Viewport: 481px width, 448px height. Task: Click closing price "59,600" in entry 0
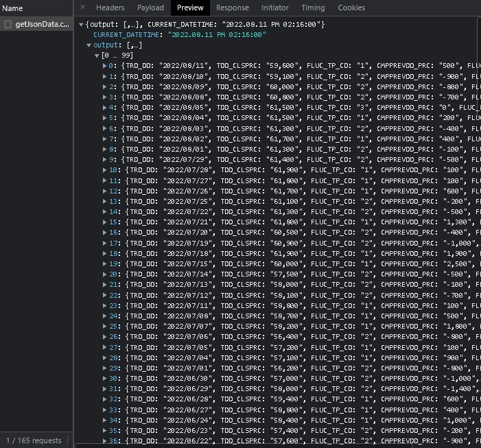click(x=282, y=66)
